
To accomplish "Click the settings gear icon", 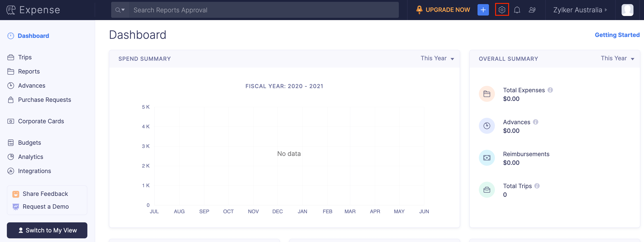I will click(502, 10).
